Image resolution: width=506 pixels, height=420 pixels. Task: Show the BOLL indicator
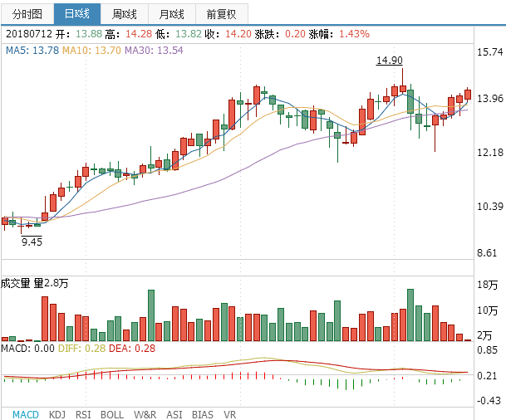pyautogui.click(x=112, y=414)
